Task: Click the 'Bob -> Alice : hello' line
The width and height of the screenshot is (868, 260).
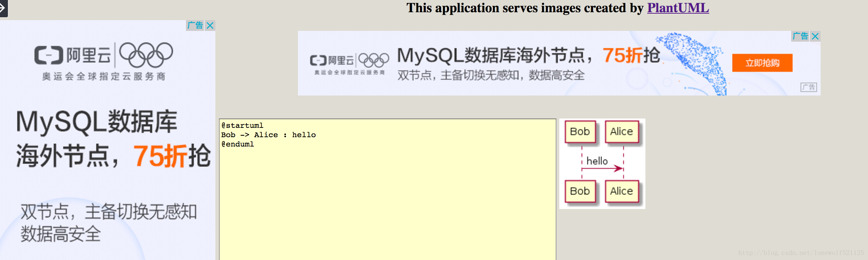Action: [269, 135]
